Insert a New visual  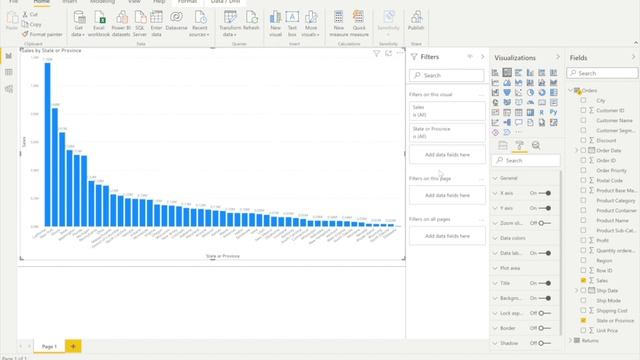[x=276, y=24]
